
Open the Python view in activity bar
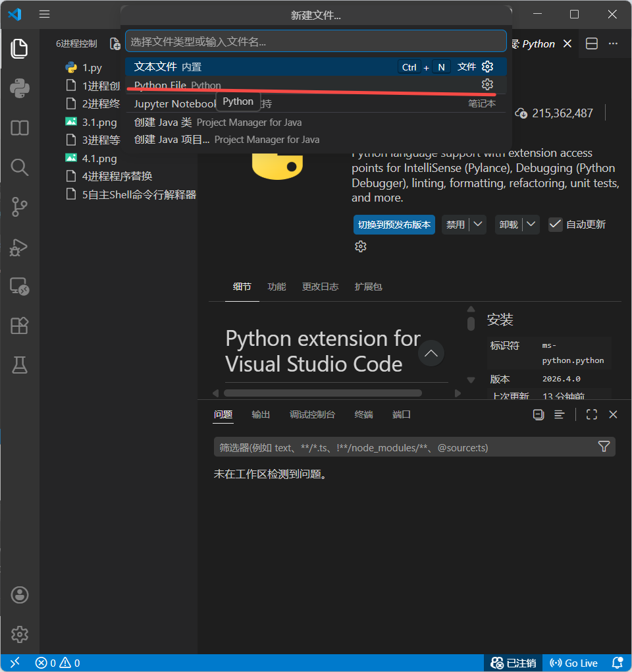coord(19,88)
